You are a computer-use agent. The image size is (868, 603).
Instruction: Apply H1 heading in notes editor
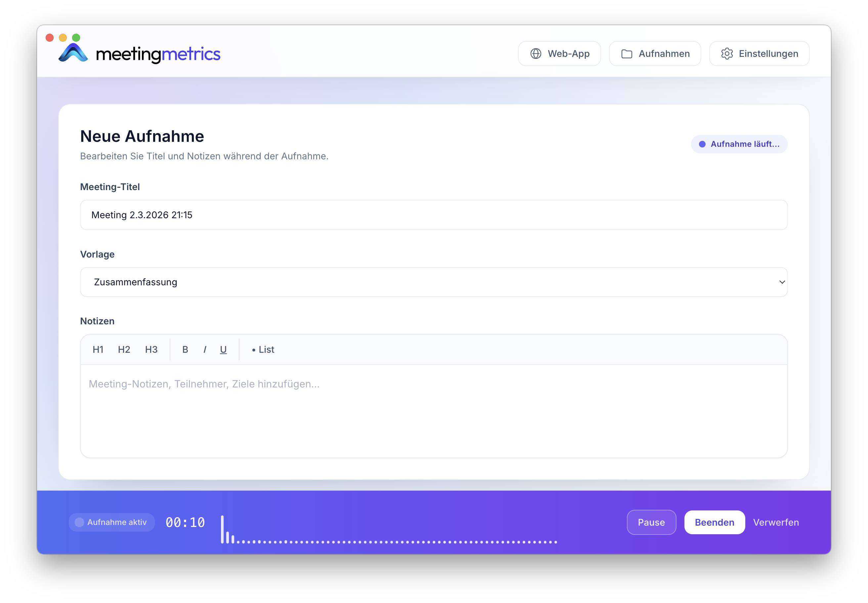[98, 349]
